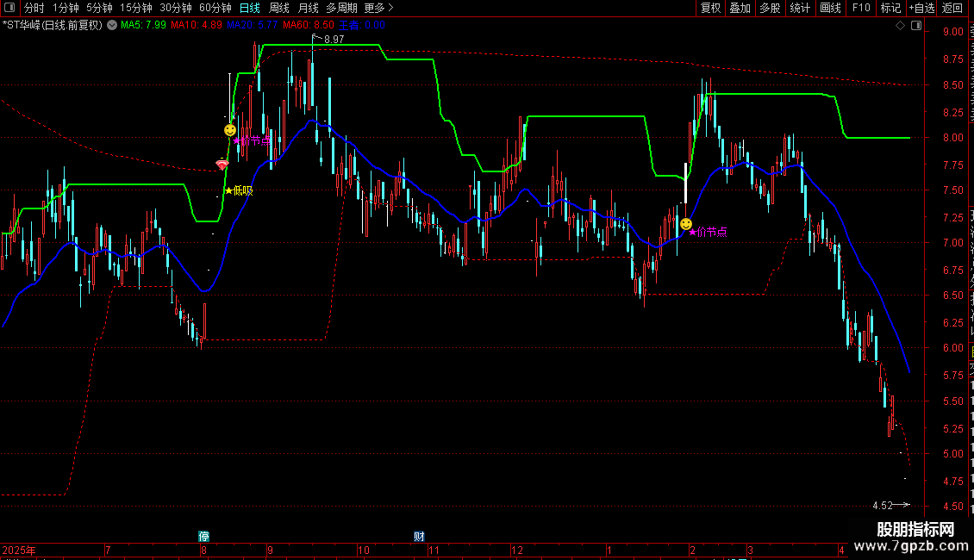The height and width of the screenshot is (560, 974).
Task: Click the yellow star 低吸 signal
Action: (x=239, y=190)
